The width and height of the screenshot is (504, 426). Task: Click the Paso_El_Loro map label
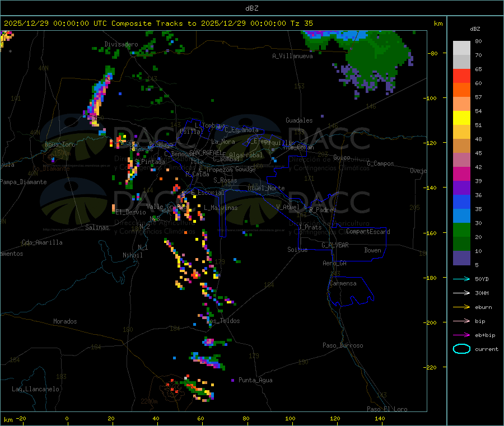pos(387,409)
